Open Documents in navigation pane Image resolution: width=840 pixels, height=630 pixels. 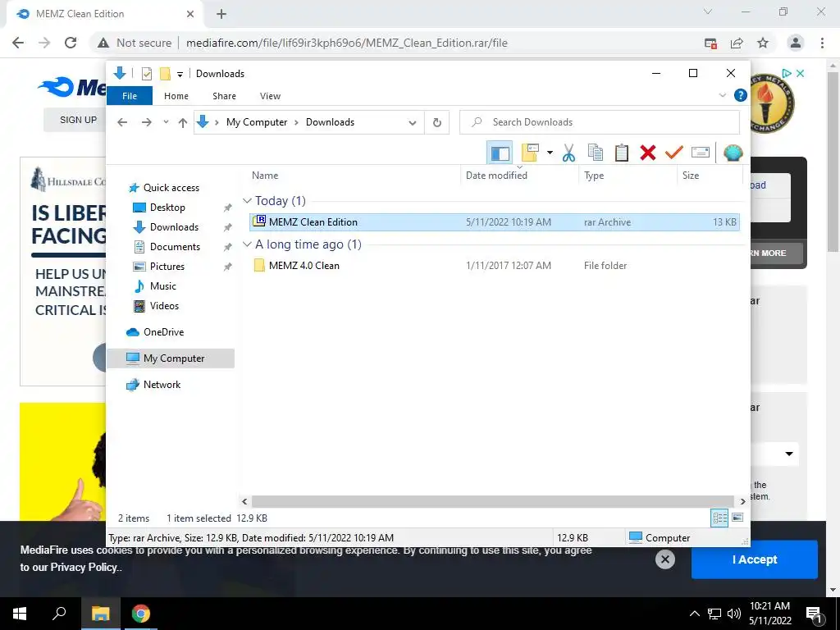(x=175, y=247)
